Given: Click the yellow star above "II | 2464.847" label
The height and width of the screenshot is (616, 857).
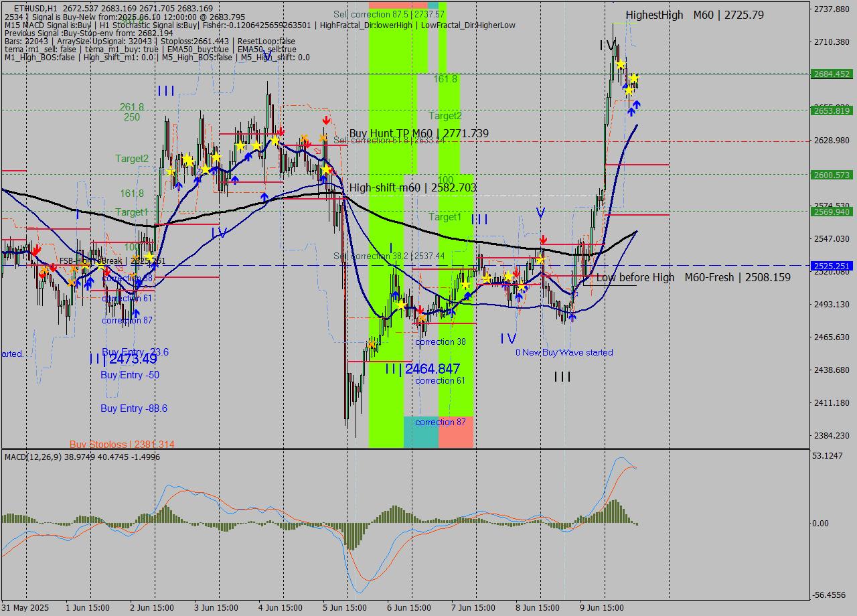Looking at the screenshot, I should click(401, 305).
